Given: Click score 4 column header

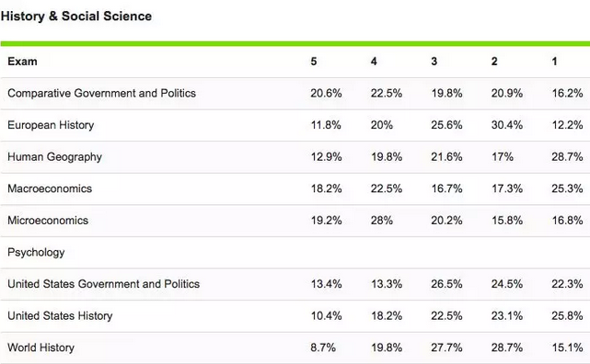Looking at the screenshot, I should (x=374, y=62).
